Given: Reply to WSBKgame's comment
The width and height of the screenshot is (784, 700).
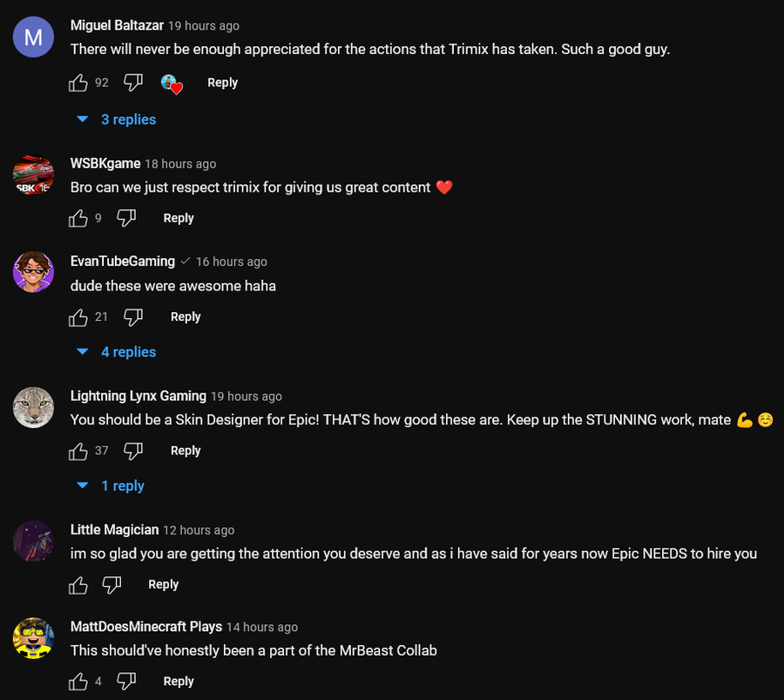Looking at the screenshot, I should coord(179,218).
